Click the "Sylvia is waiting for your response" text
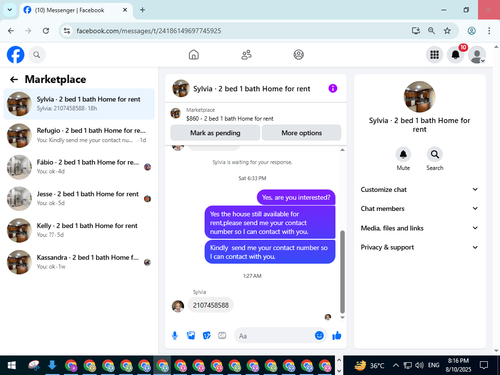500x375 pixels. (252, 162)
